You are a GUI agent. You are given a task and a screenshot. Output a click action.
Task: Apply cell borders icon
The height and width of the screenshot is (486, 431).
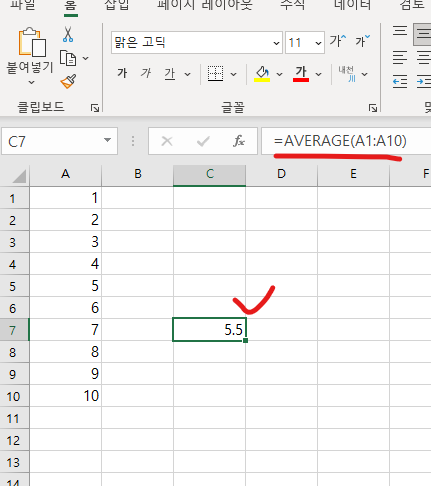(x=215, y=73)
